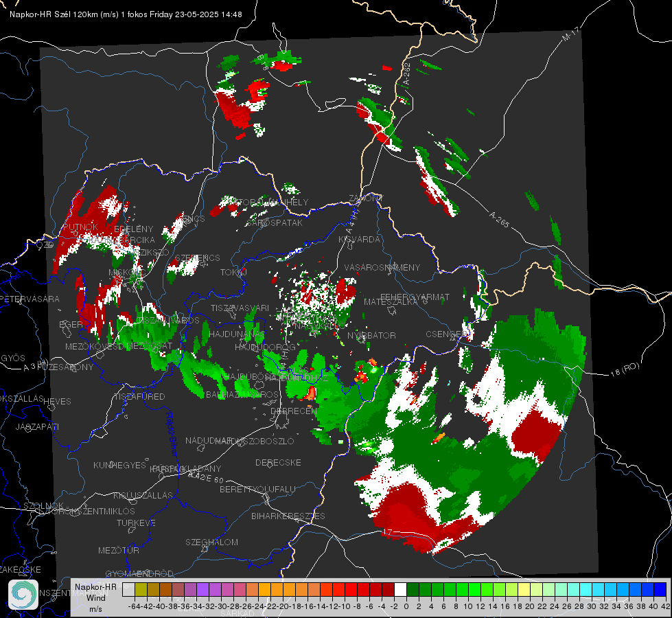Pick the white swatch between -2 and 0
672x618 pixels.
(x=400, y=589)
